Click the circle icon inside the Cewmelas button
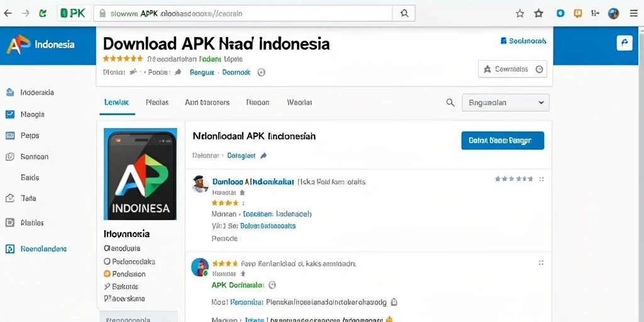644x322 pixels. pos(539,69)
